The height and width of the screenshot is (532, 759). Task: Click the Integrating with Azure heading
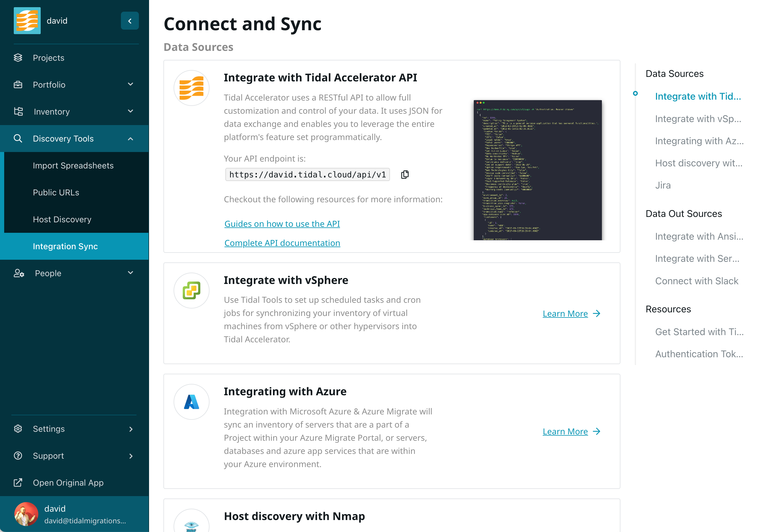pos(285,392)
